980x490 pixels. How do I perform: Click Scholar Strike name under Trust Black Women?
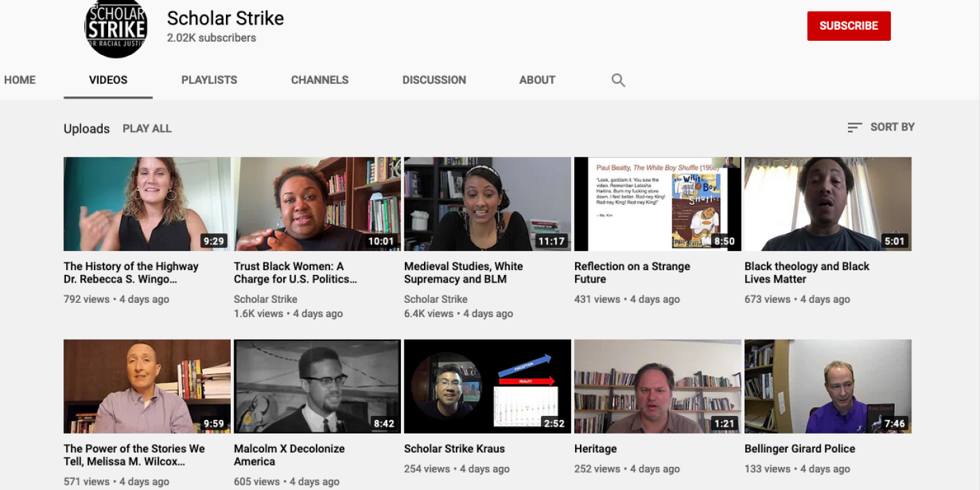tap(265, 299)
